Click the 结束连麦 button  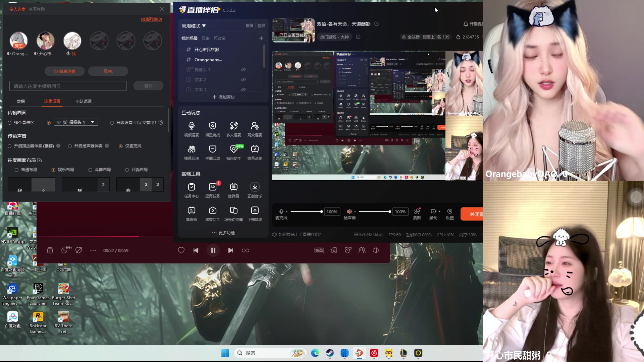point(64,71)
